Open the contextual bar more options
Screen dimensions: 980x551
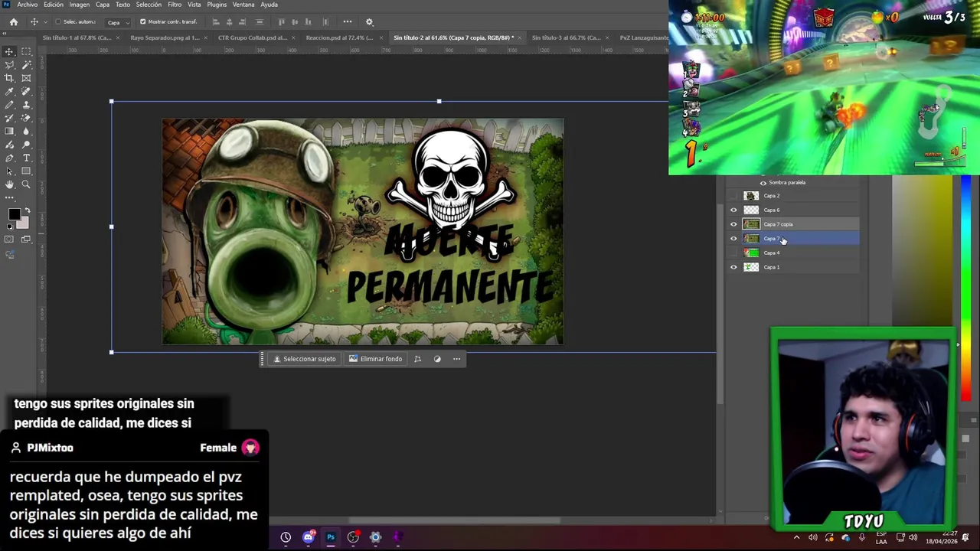457,359
